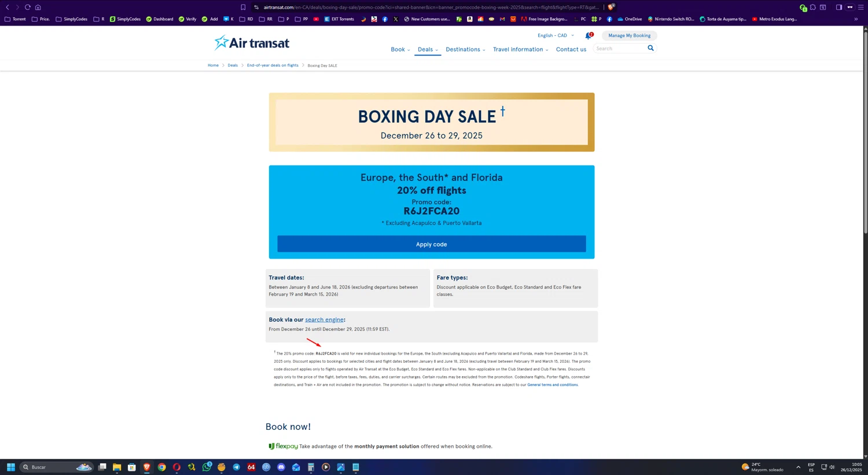Open the X bookmark icon

click(396, 19)
